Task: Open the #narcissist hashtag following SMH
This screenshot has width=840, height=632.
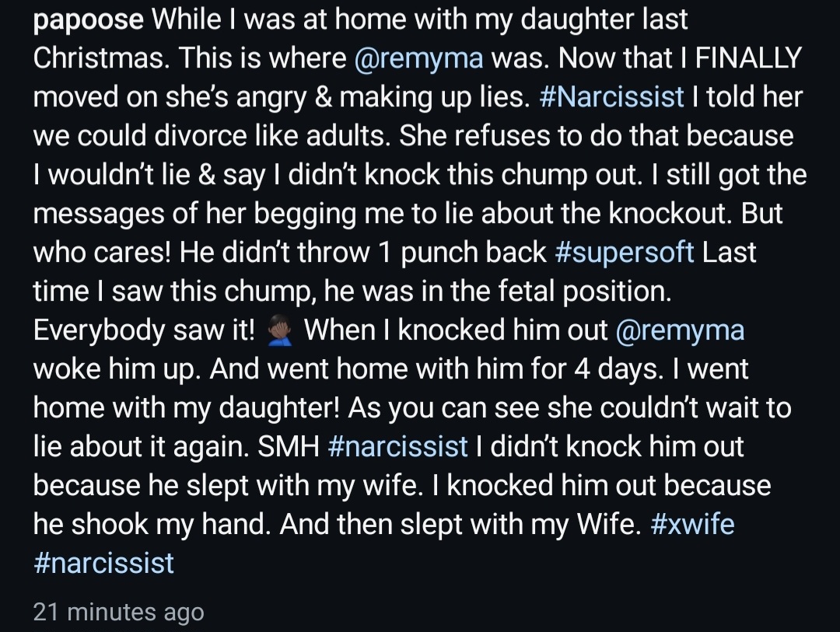Action: [397, 447]
